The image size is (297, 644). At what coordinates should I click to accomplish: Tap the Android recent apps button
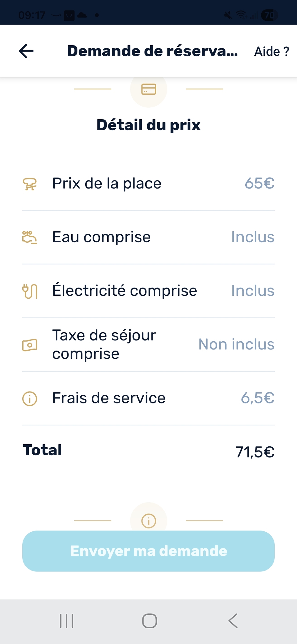[x=66, y=621]
